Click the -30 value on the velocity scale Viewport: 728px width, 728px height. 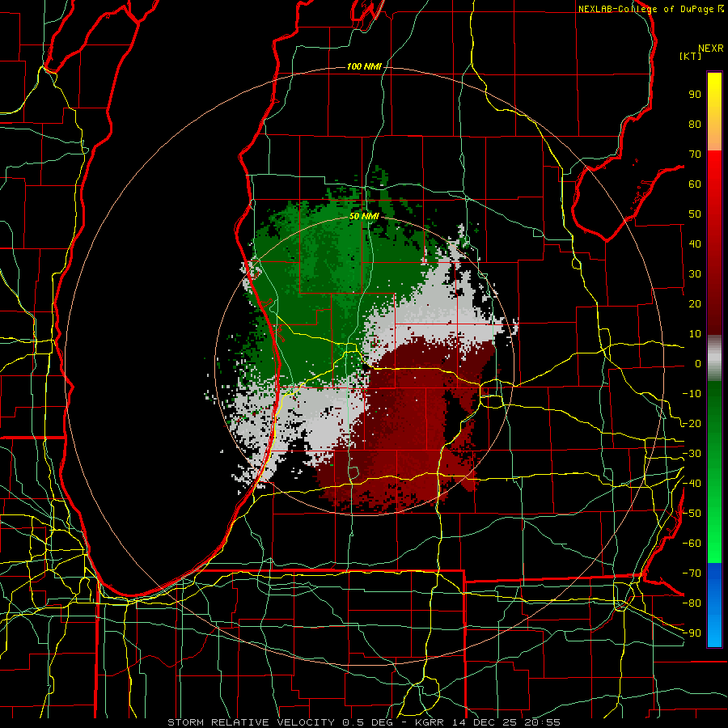pyautogui.click(x=692, y=454)
